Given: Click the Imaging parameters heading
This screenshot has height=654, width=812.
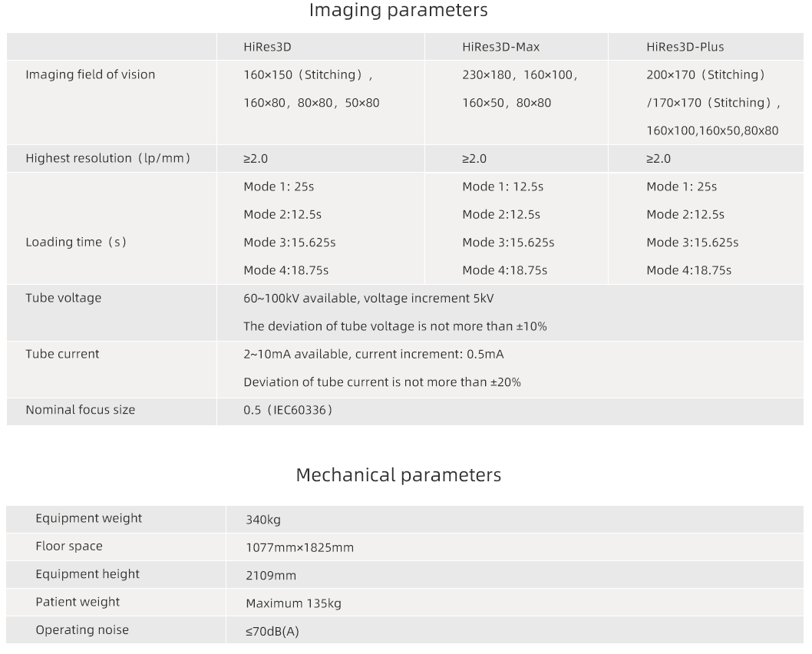Looking at the screenshot, I should click(398, 11).
